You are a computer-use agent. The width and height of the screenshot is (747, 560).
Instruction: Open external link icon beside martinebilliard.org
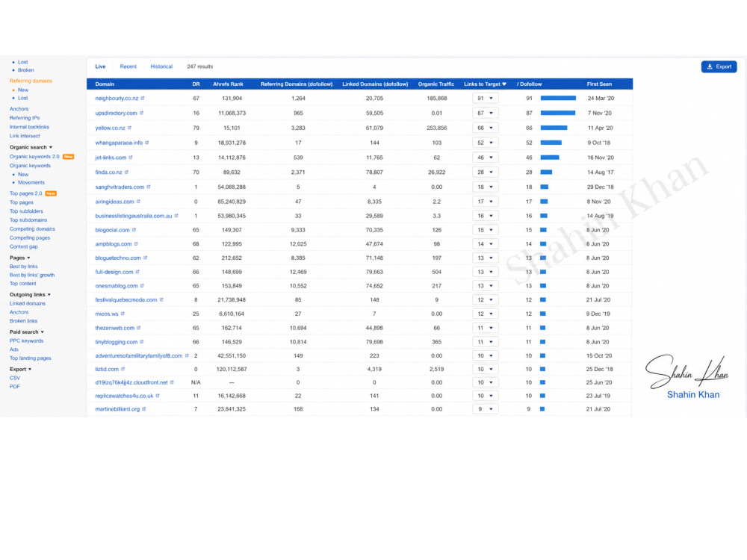pyautogui.click(x=144, y=409)
